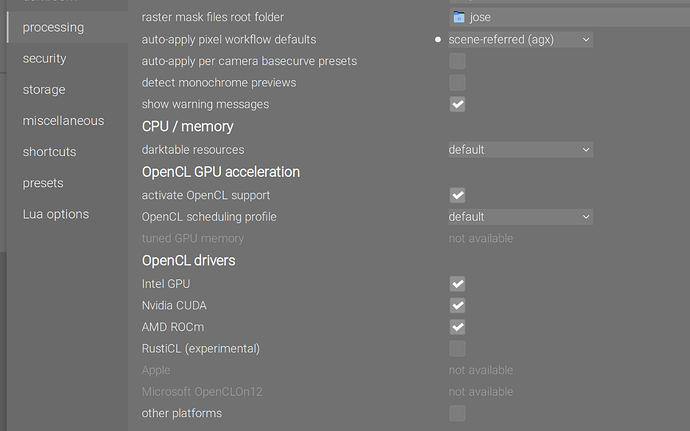Turn off AMD ROCm driver
The height and width of the screenshot is (431, 690).
[x=457, y=327]
